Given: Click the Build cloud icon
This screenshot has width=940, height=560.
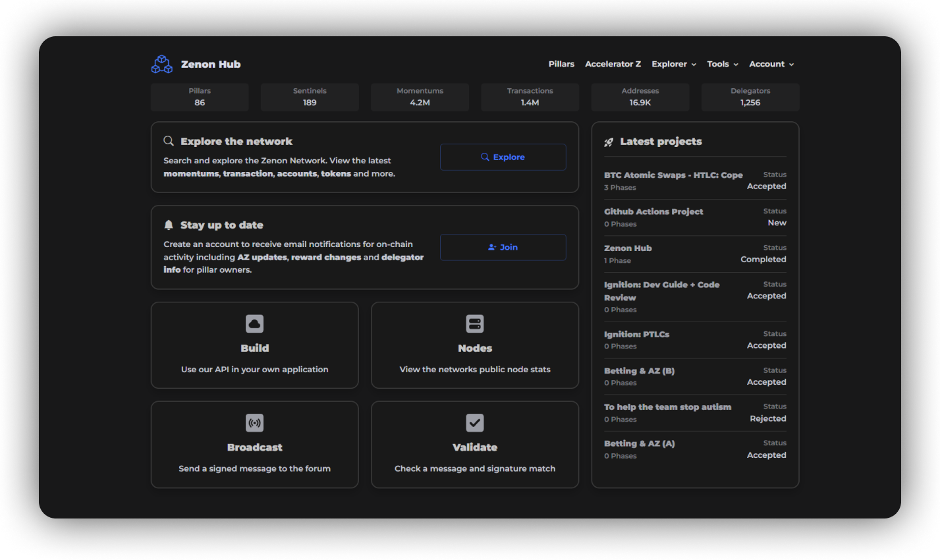Looking at the screenshot, I should click(x=254, y=323).
